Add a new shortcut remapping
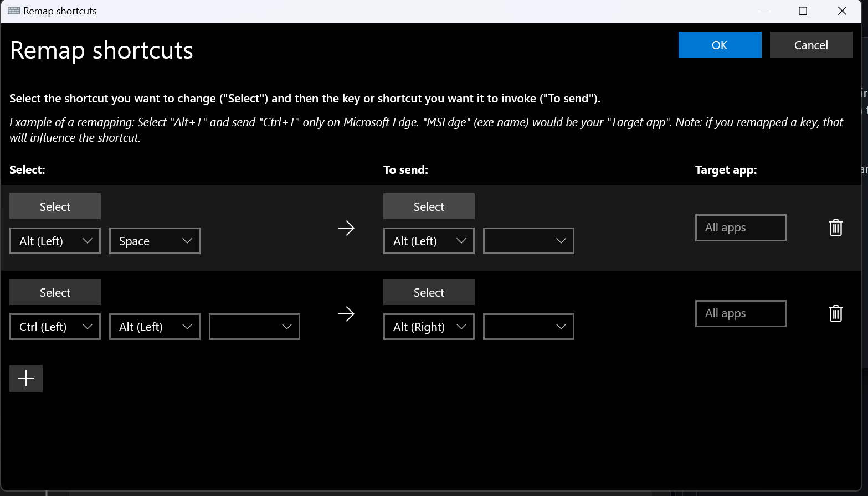868x496 pixels. pyautogui.click(x=25, y=378)
